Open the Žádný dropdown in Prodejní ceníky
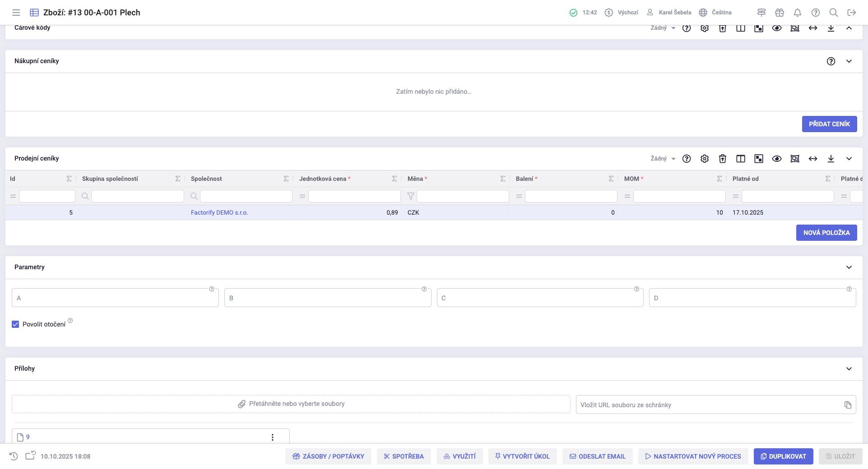868x469 pixels. 663,159
